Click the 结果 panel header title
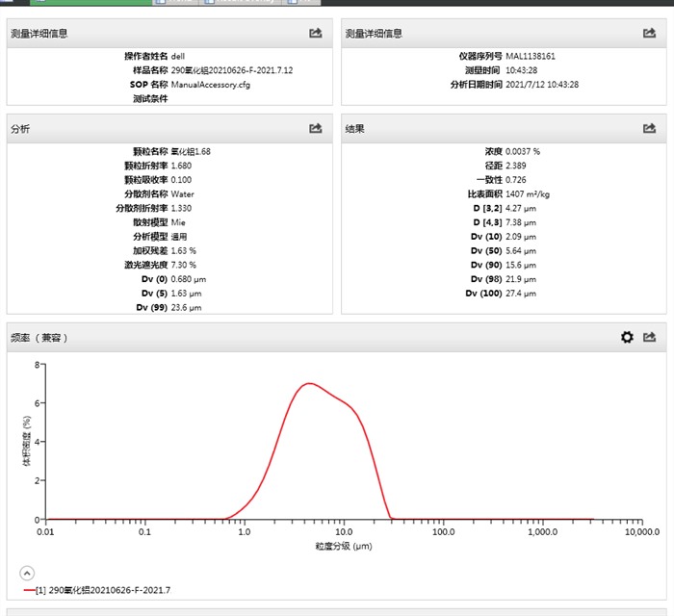This screenshot has width=674, height=616. pos(354,128)
